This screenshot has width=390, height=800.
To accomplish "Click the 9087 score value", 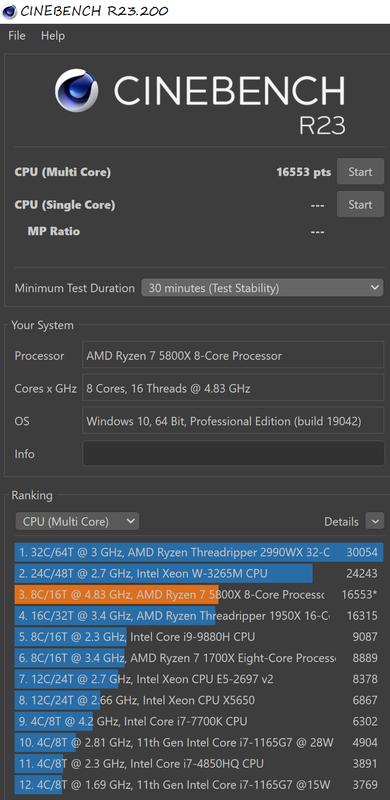I will [x=365, y=637].
